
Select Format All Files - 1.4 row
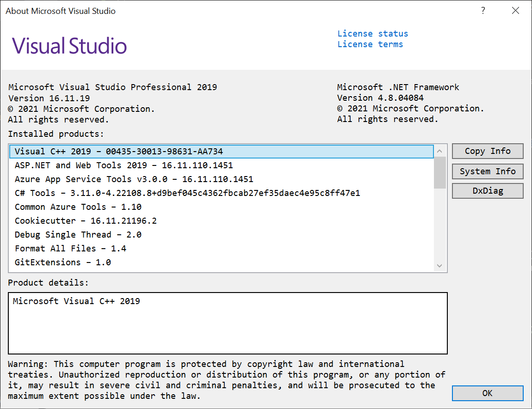coord(222,249)
